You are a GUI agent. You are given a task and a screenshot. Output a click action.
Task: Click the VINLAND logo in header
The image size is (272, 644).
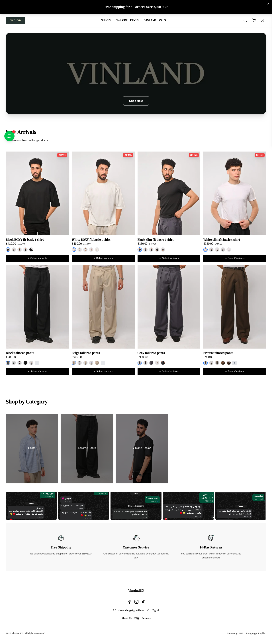[x=15, y=20]
